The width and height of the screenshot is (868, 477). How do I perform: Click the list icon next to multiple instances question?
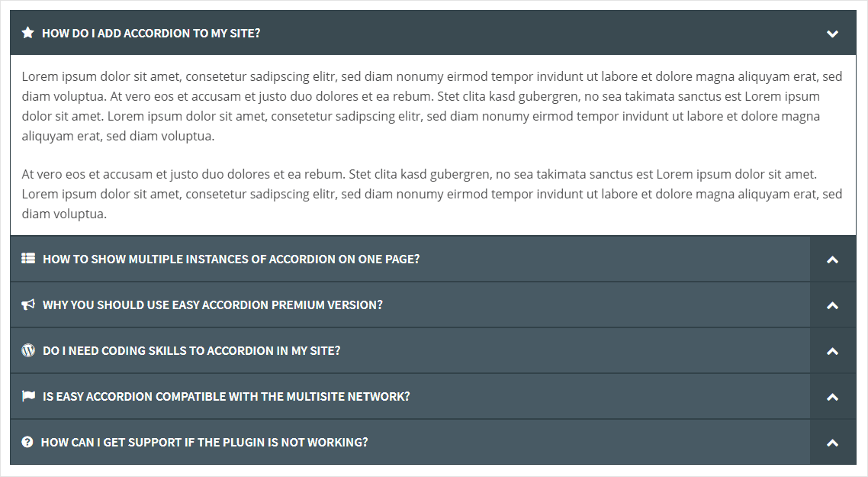pos(28,258)
